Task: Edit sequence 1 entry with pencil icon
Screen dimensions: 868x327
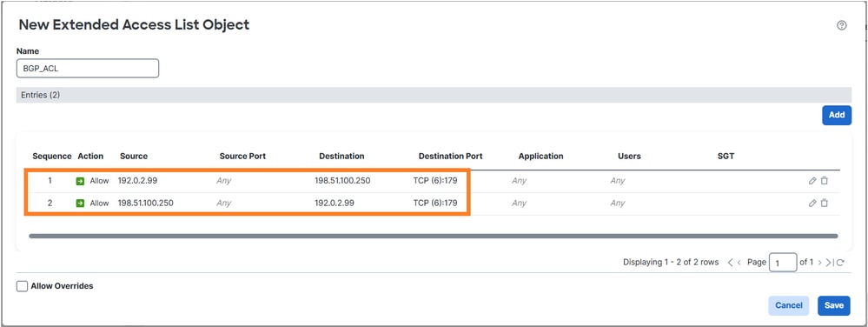Action: click(812, 181)
